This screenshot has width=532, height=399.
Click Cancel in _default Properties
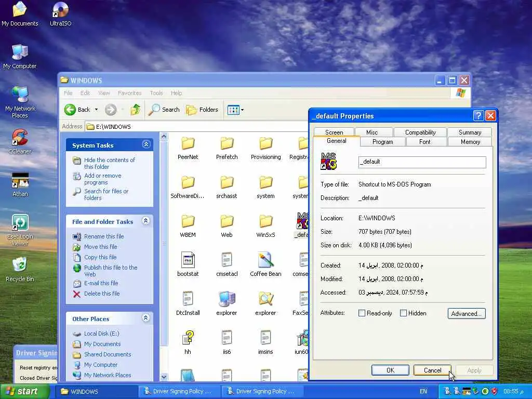point(433,370)
